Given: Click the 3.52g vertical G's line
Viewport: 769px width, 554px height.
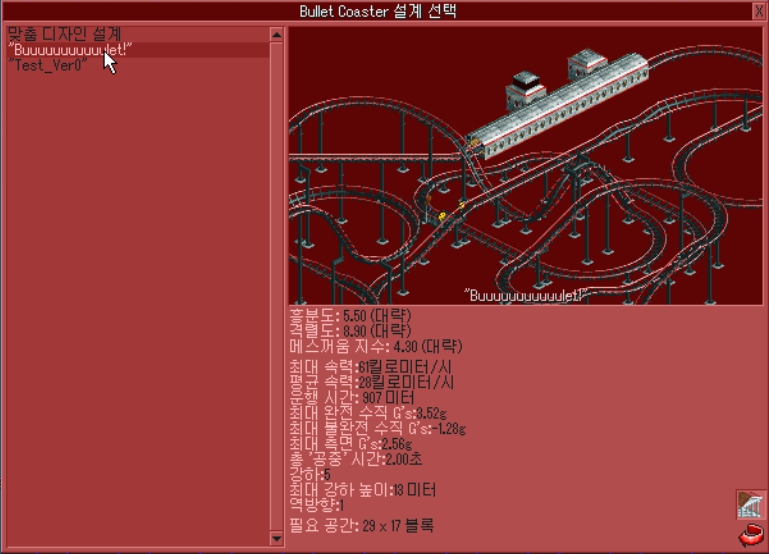Looking at the screenshot, I should pos(368,413).
